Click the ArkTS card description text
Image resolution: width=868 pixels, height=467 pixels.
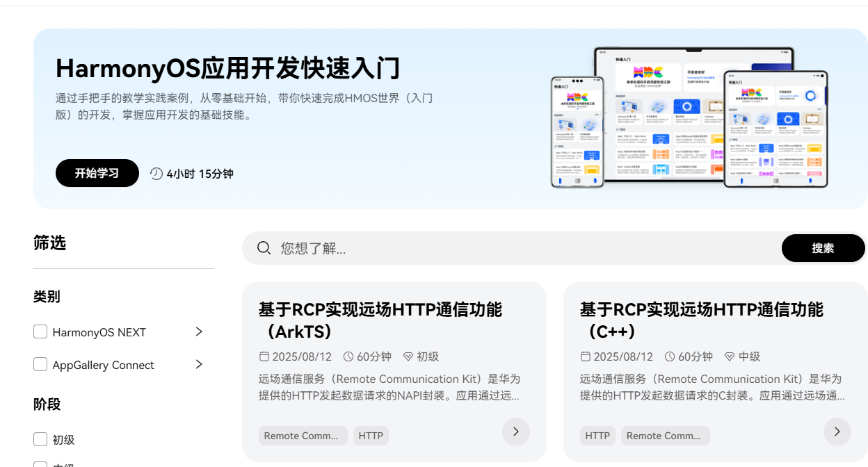[x=389, y=387]
